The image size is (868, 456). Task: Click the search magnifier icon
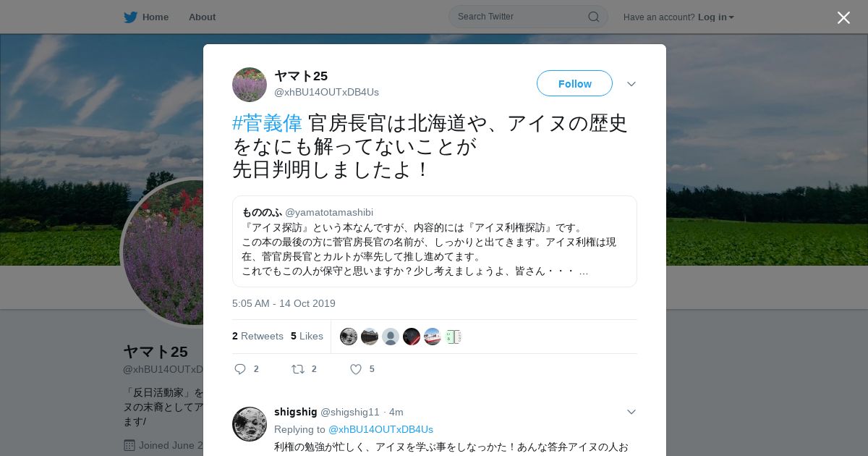[x=593, y=17]
